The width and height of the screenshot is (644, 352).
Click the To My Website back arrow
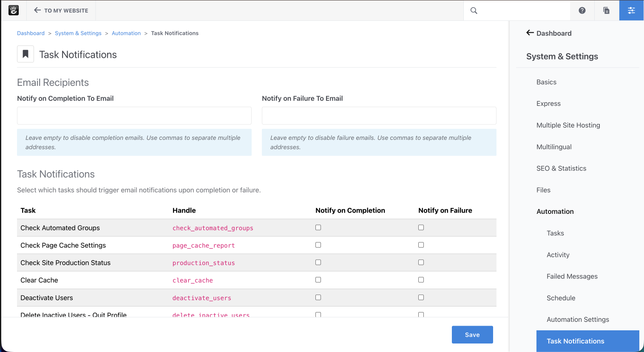(x=37, y=10)
